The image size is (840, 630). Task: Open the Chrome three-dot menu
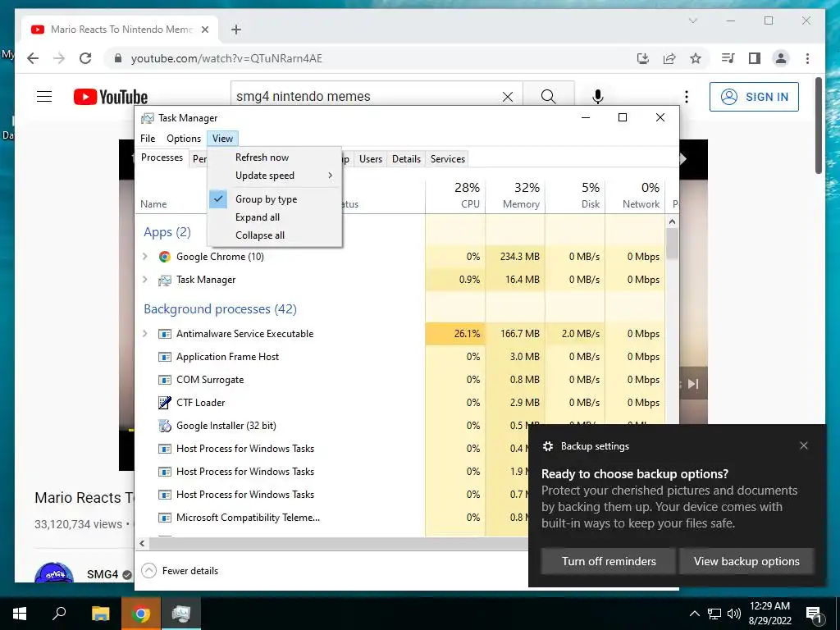pos(807,58)
